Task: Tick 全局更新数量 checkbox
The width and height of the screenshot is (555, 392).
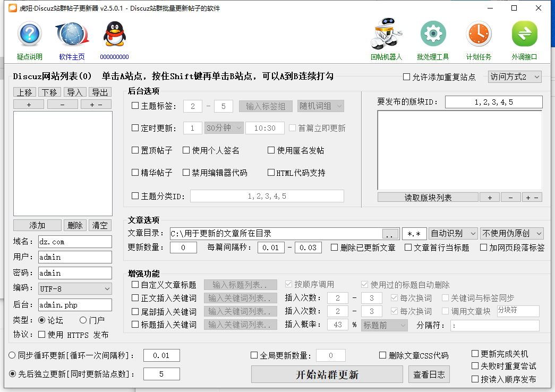Action: point(254,355)
